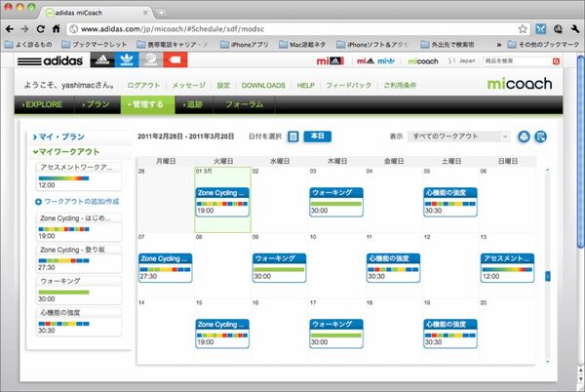Show hidden bookmarks with the chevron
The image size is (585, 392).
(x=499, y=45)
